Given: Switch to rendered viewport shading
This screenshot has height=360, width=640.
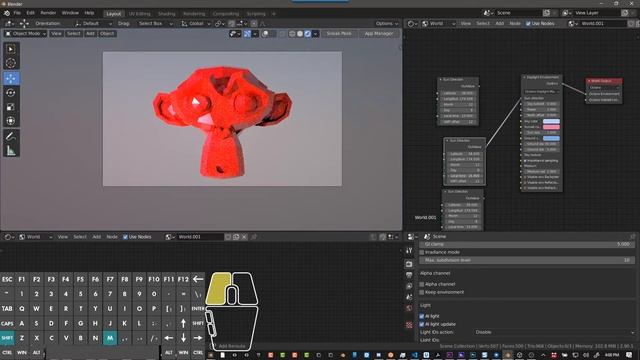Looking at the screenshot, I should click(308, 34).
